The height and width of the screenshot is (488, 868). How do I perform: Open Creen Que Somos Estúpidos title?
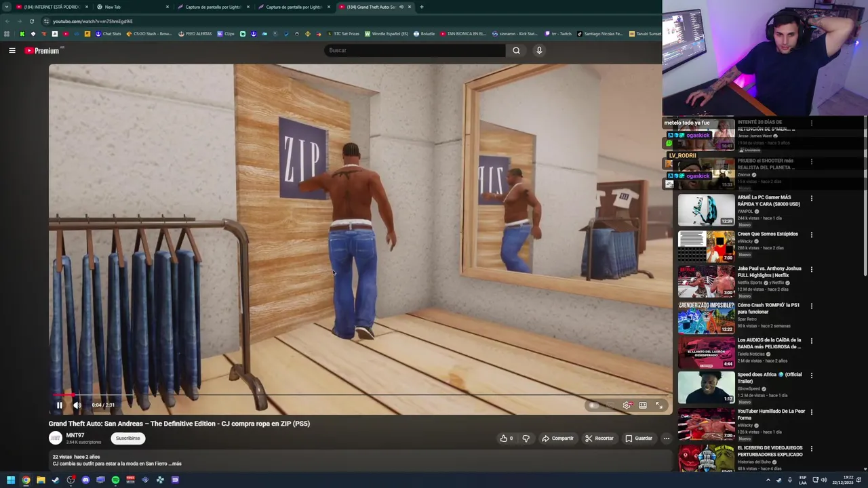click(x=768, y=234)
